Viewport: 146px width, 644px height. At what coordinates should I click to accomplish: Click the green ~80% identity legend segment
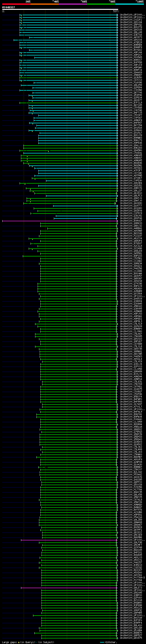[101, 4]
